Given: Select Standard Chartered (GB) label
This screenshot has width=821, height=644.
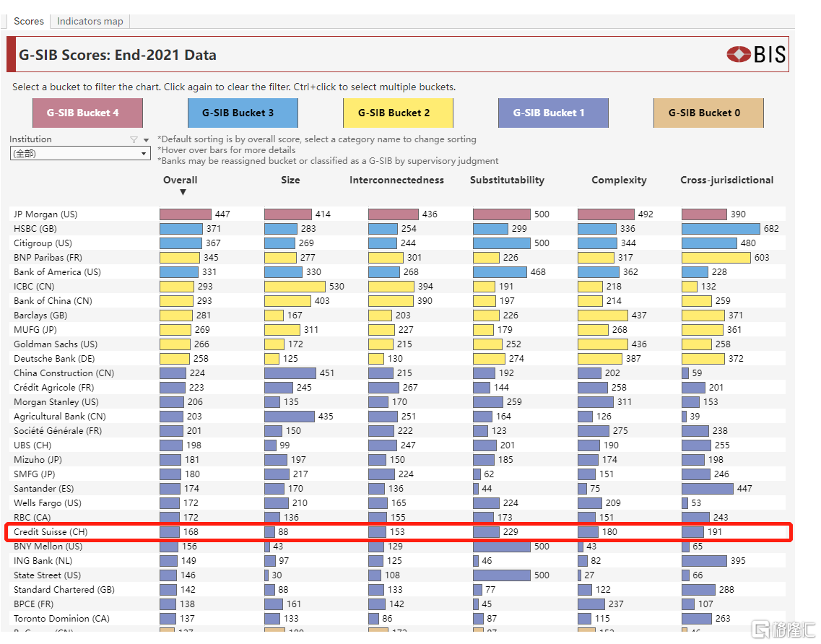Looking at the screenshot, I should (64, 590).
